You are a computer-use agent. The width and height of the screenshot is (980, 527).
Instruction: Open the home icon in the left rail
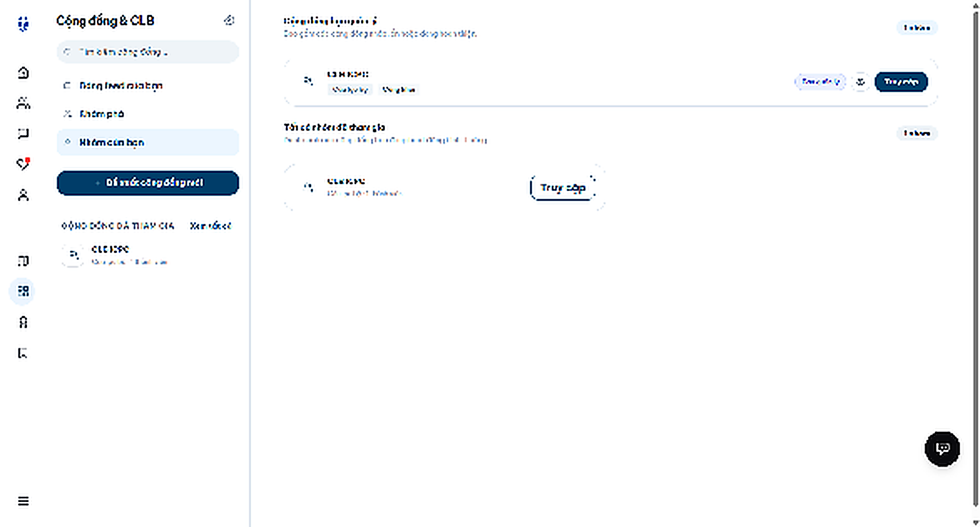(23, 73)
